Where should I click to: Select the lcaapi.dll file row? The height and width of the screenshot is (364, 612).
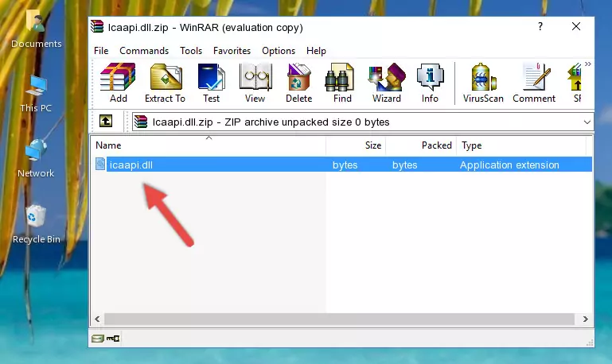[x=342, y=165]
